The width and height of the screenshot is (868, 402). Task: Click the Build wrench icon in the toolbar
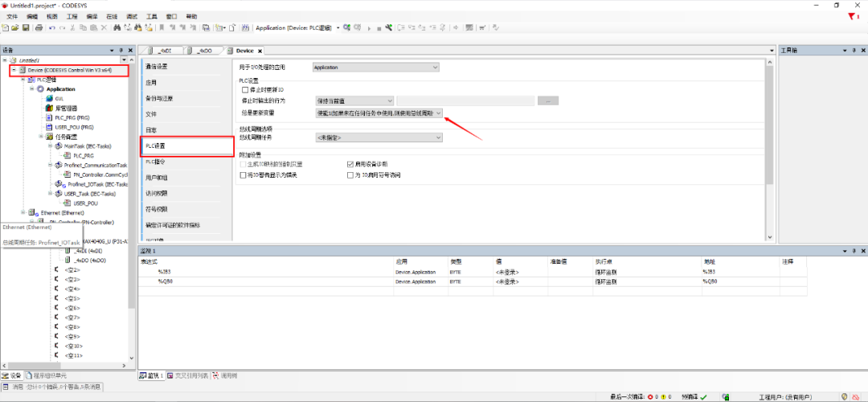click(x=389, y=27)
